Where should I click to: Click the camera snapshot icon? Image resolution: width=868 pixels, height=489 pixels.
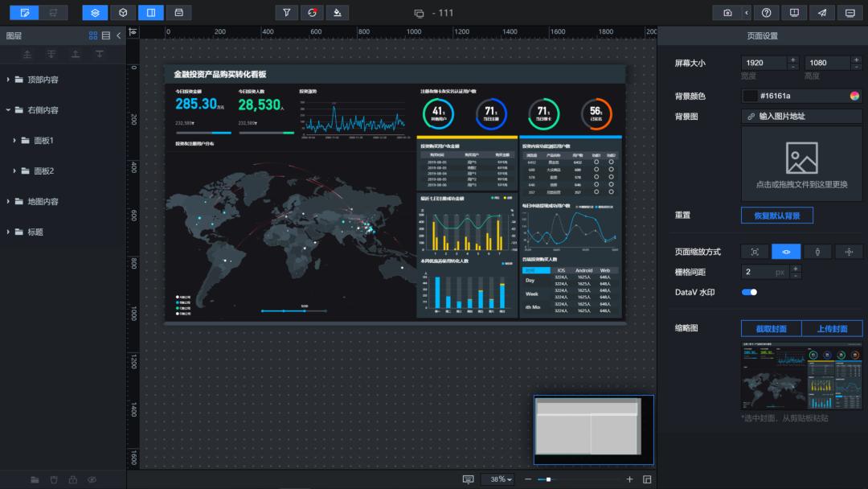[x=727, y=13]
